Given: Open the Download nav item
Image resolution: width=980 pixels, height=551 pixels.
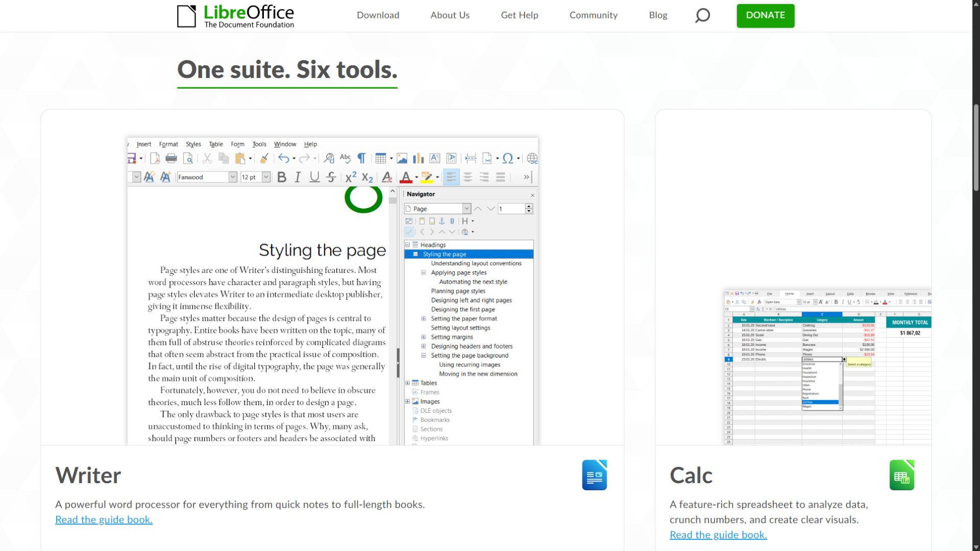Looking at the screenshot, I should coord(378,15).
